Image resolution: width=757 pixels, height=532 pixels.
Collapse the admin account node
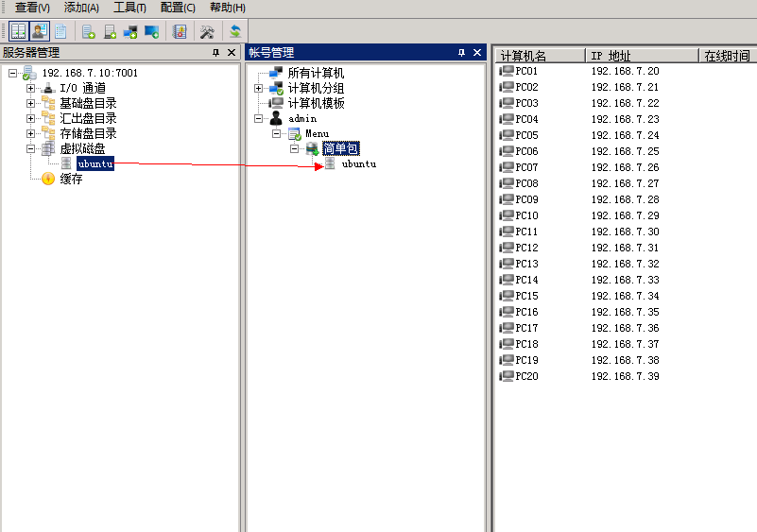(258, 118)
